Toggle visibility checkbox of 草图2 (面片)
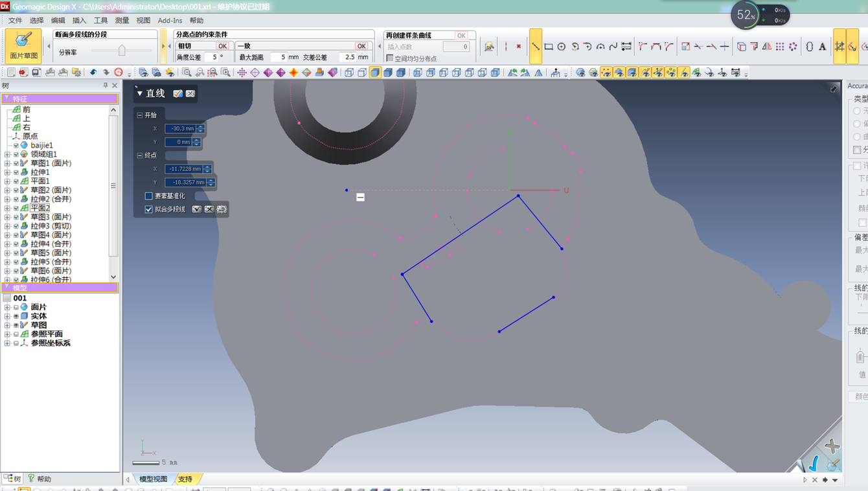The height and width of the screenshot is (491, 868). (16, 190)
